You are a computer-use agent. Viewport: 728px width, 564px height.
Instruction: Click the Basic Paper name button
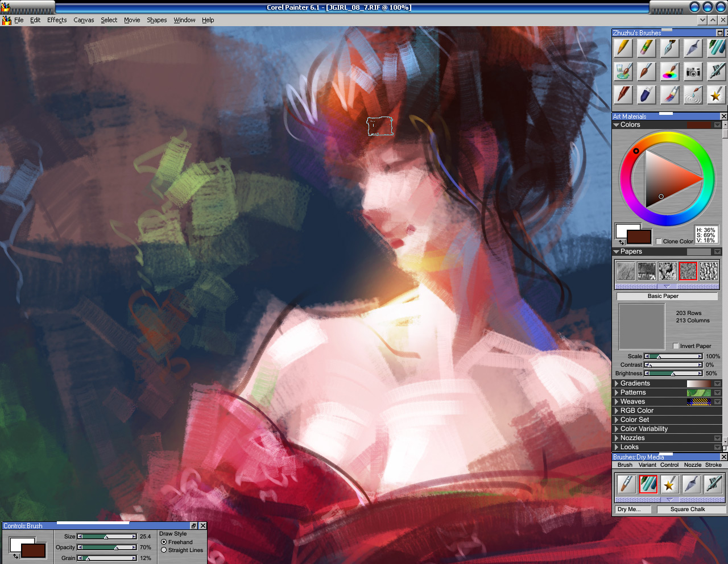tap(667, 296)
